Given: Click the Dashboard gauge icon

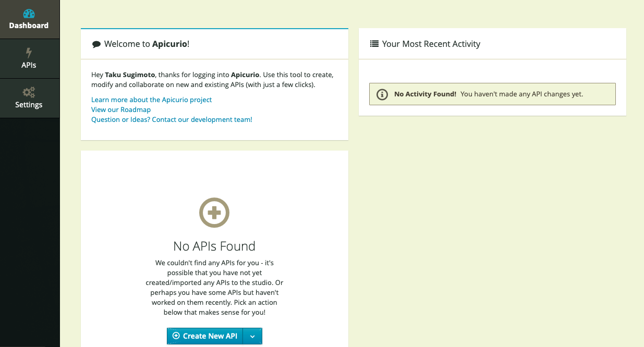Looking at the screenshot, I should [x=29, y=14].
